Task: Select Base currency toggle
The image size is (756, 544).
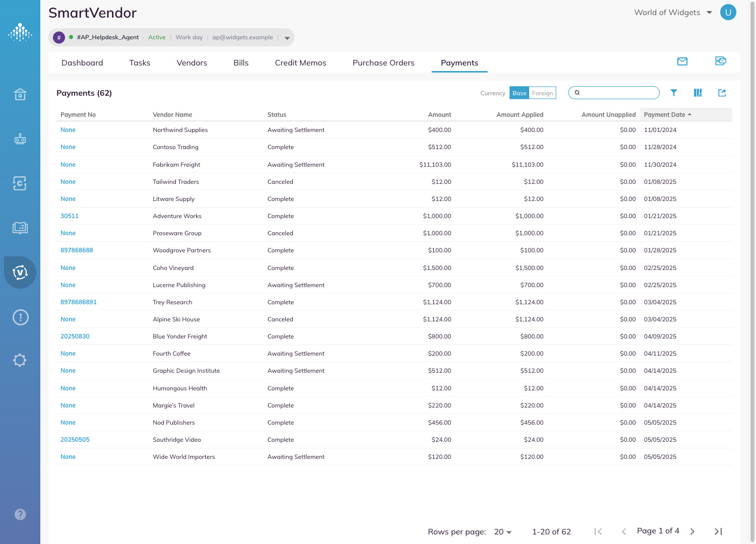Action: 520,93
